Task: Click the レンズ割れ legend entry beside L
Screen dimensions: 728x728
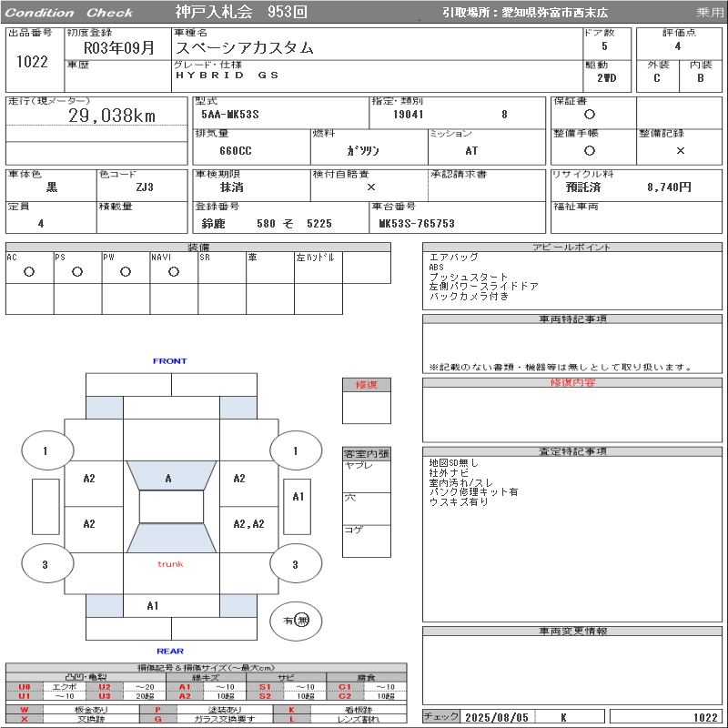Action: tap(358, 719)
